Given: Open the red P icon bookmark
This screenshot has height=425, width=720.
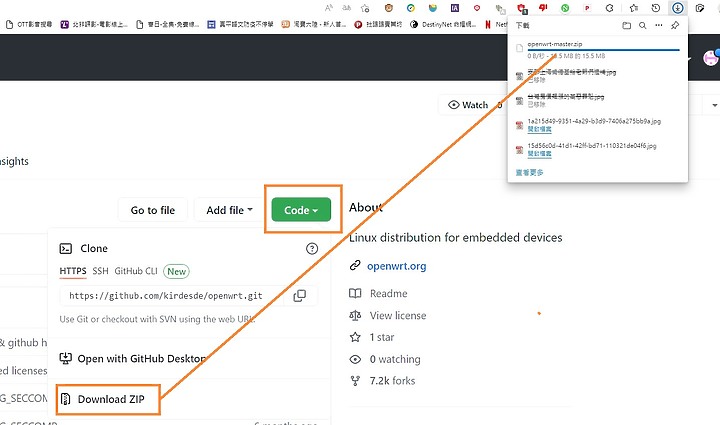Looking at the screenshot, I should click(378, 24).
